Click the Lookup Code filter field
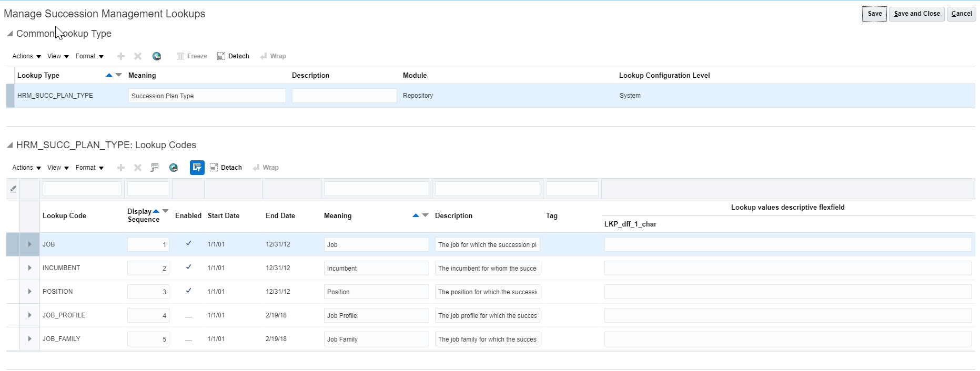Viewport: 980px width, 371px height. click(82, 189)
